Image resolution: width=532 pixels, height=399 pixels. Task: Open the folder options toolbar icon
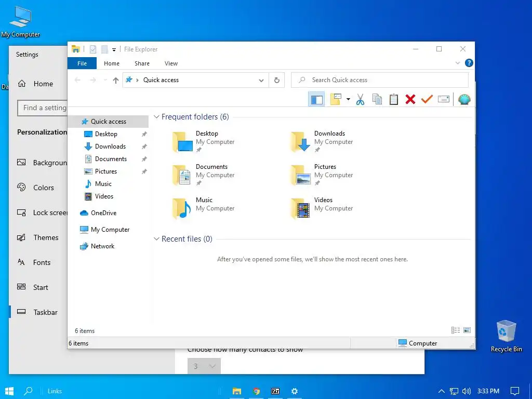click(336, 99)
